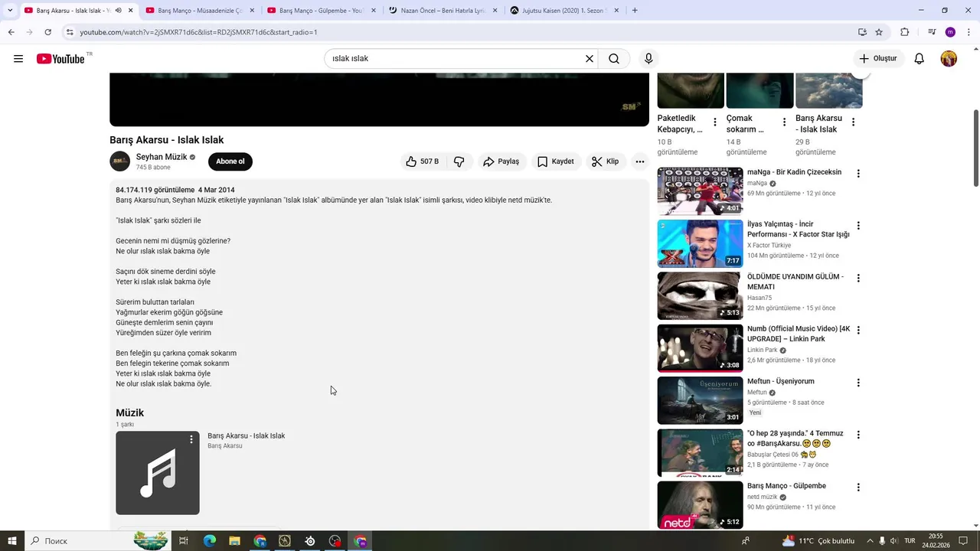
Task: Click the browser address bar URL
Action: pyautogui.click(x=198, y=32)
